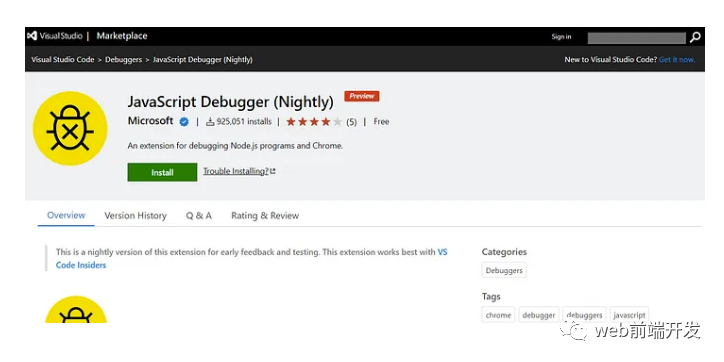
Task: Click the search magnifier icon
Action: (695, 37)
